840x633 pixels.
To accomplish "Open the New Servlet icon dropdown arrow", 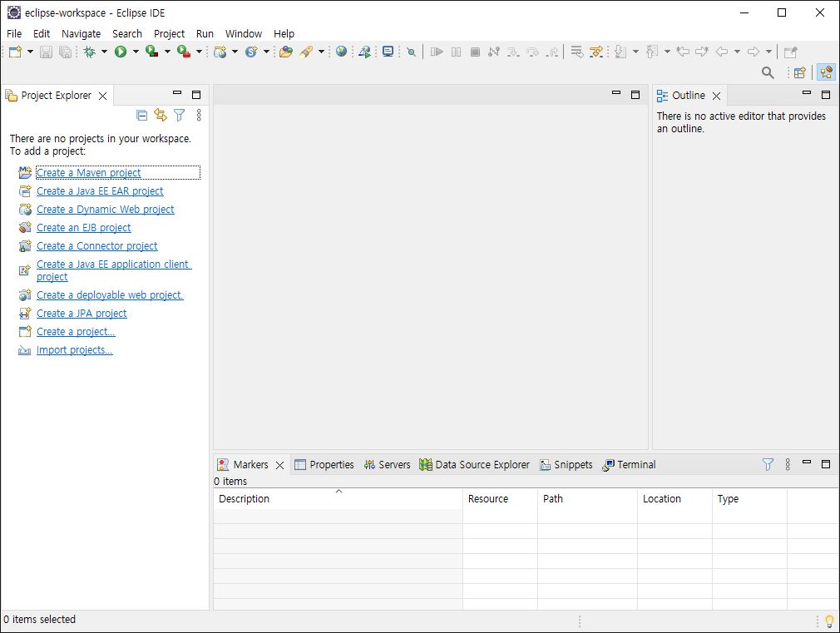I will (266, 52).
